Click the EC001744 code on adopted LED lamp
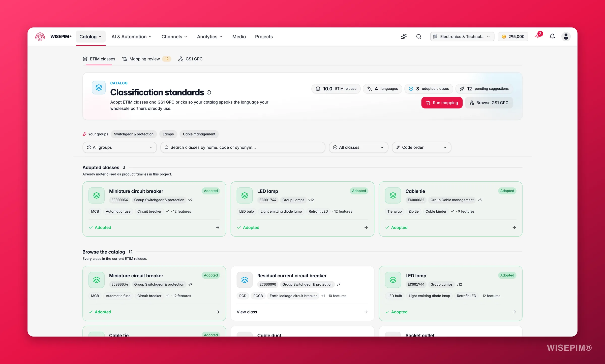 click(268, 200)
